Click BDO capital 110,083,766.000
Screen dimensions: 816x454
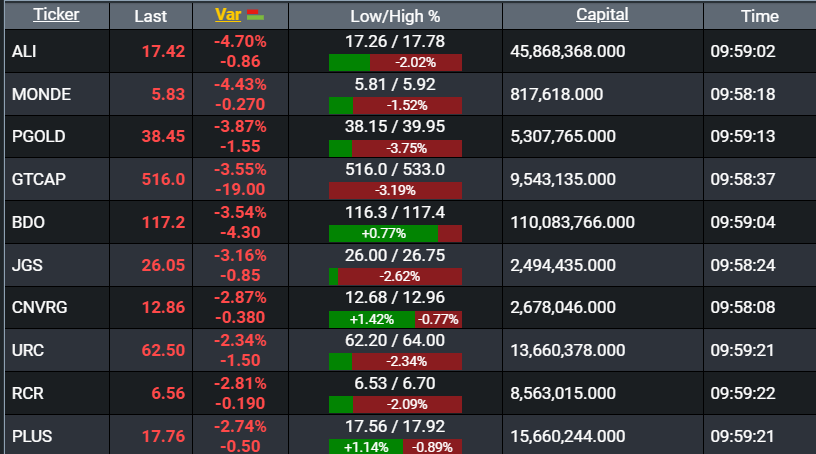coord(572,222)
